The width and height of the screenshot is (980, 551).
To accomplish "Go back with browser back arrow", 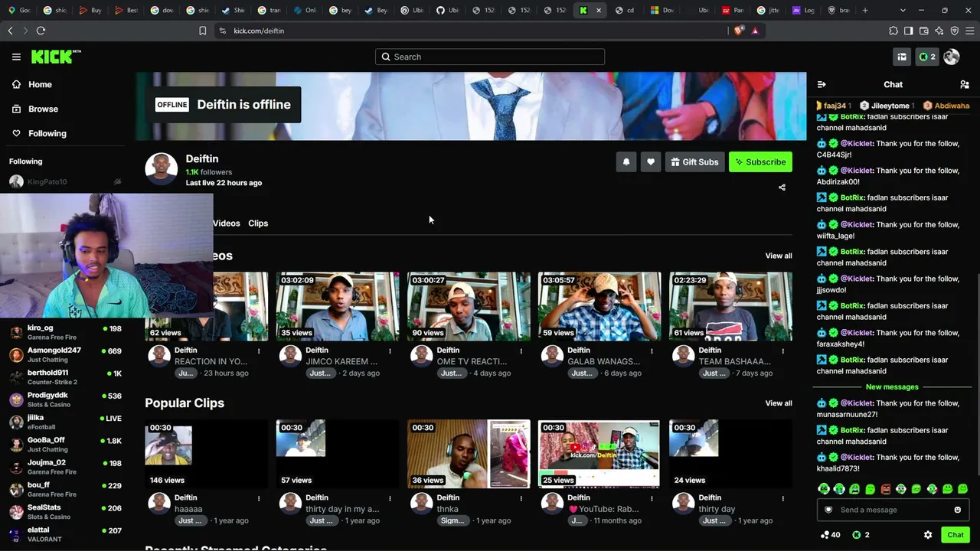I will 10,31.
